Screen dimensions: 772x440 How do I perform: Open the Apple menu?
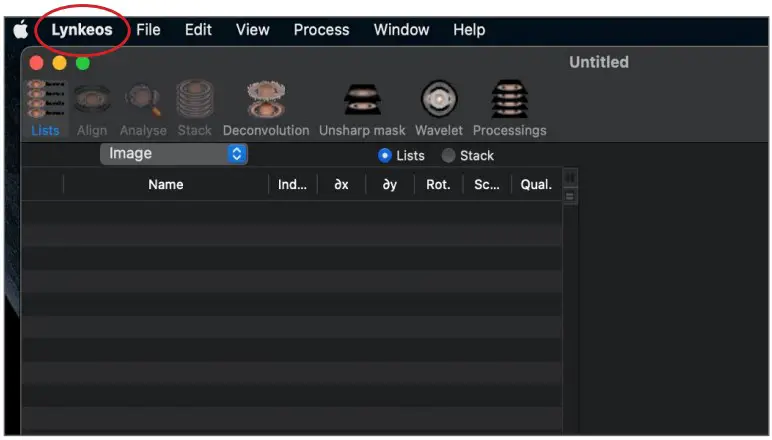click(21, 30)
